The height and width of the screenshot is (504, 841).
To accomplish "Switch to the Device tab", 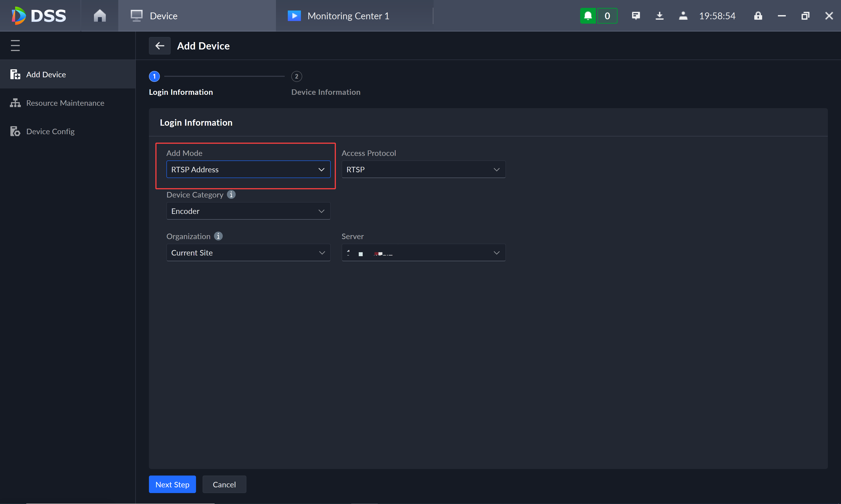I will [x=197, y=16].
